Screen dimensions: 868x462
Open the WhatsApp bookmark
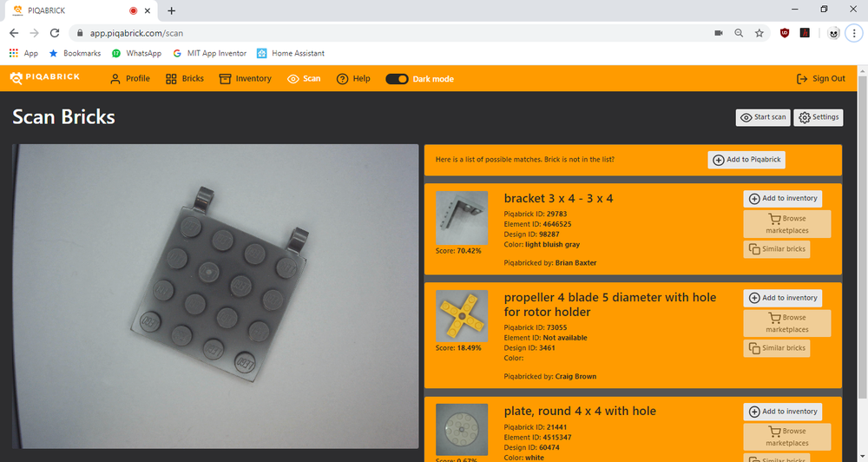coord(137,53)
